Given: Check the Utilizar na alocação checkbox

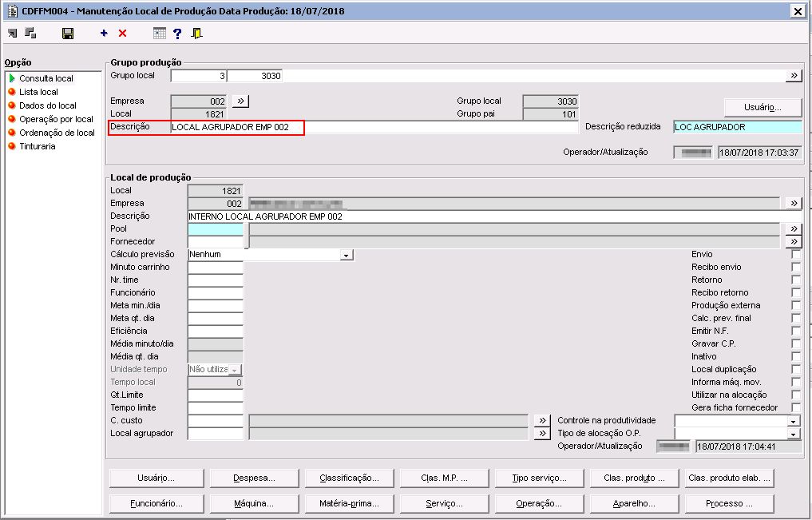Looking at the screenshot, I should point(796,395).
